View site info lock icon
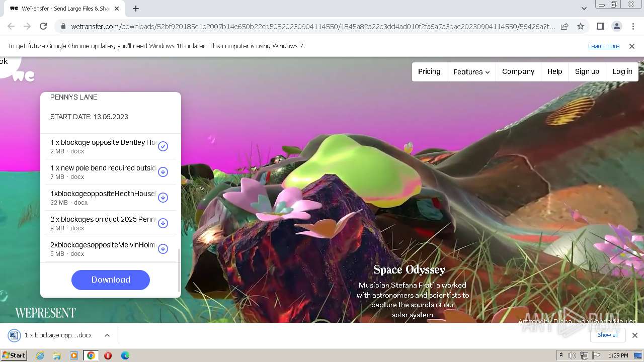This screenshot has height=362, width=644. [x=63, y=26]
